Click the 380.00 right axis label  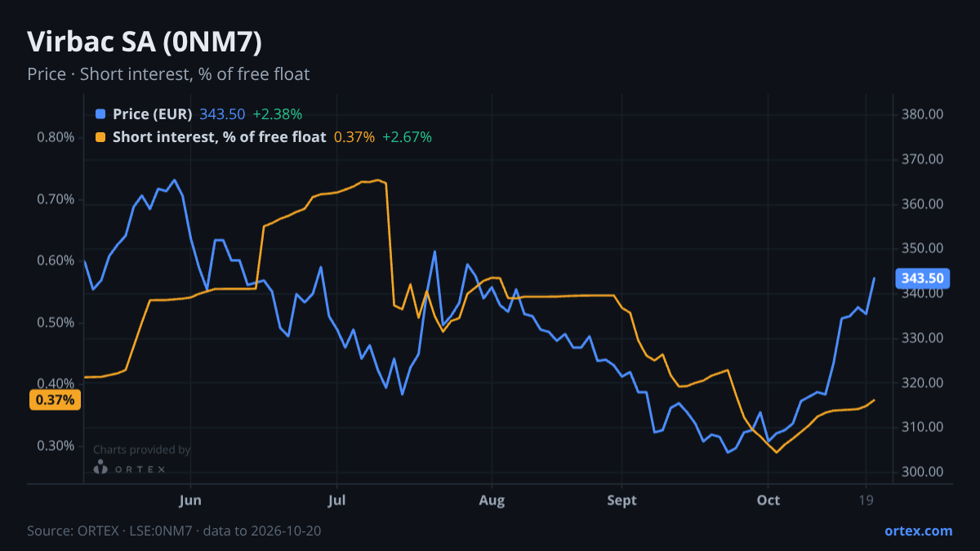tap(923, 114)
